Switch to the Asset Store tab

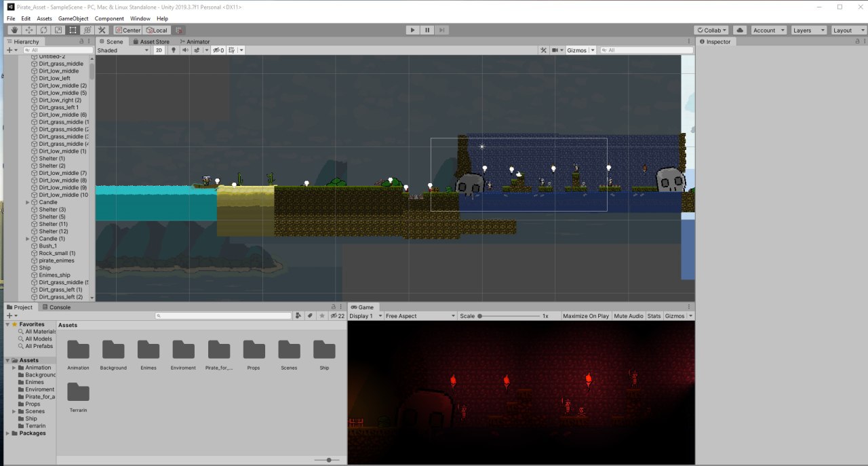(151, 41)
